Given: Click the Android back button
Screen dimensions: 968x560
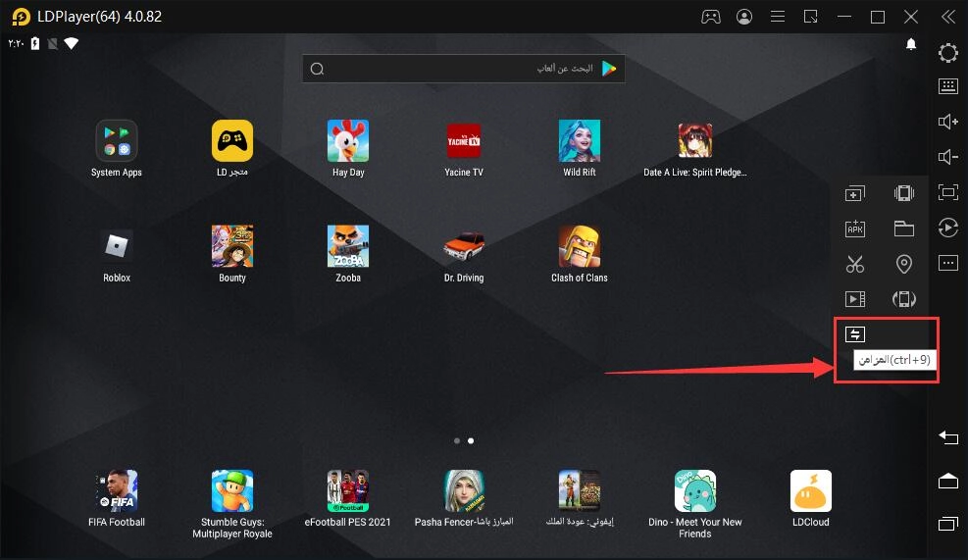Looking at the screenshot, I should pos(948,437).
